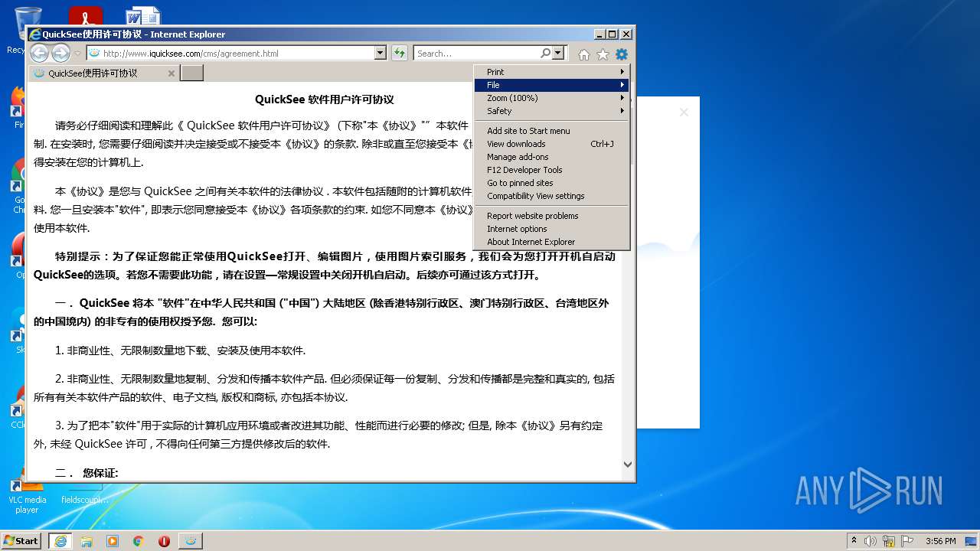980x551 pixels.
Task: Open the Print submenu
Action: point(552,72)
